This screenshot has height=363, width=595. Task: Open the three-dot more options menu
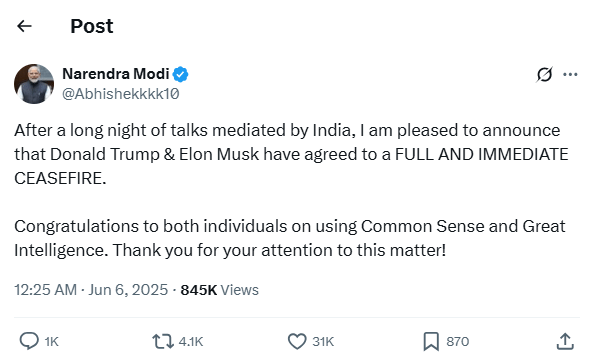coord(570,74)
